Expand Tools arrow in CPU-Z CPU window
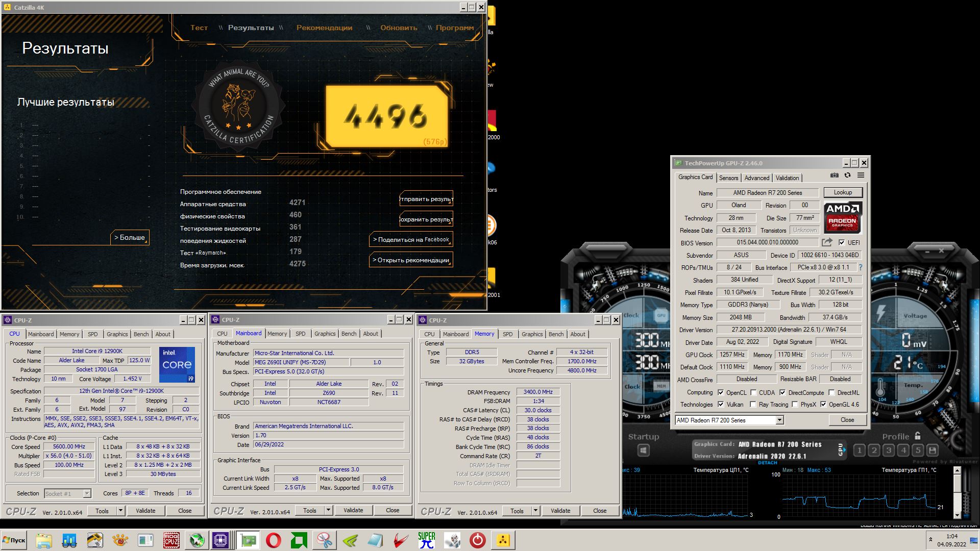980x551 pixels. pos(120,510)
